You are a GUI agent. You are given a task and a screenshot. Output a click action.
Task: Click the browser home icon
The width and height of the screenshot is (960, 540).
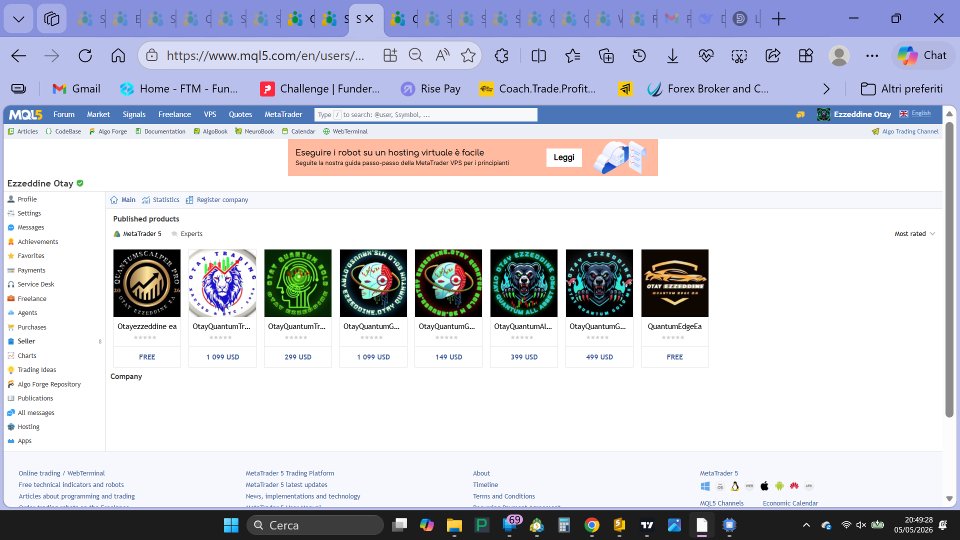tap(118, 56)
